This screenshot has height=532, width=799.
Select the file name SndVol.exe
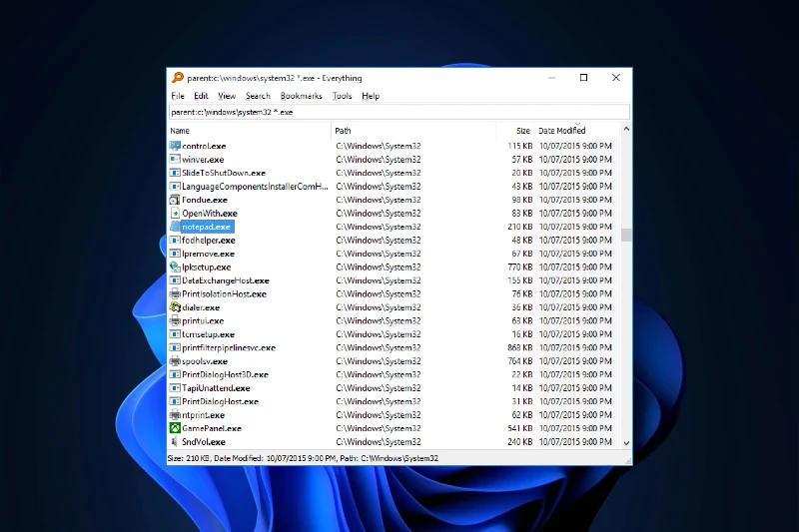(x=204, y=442)
